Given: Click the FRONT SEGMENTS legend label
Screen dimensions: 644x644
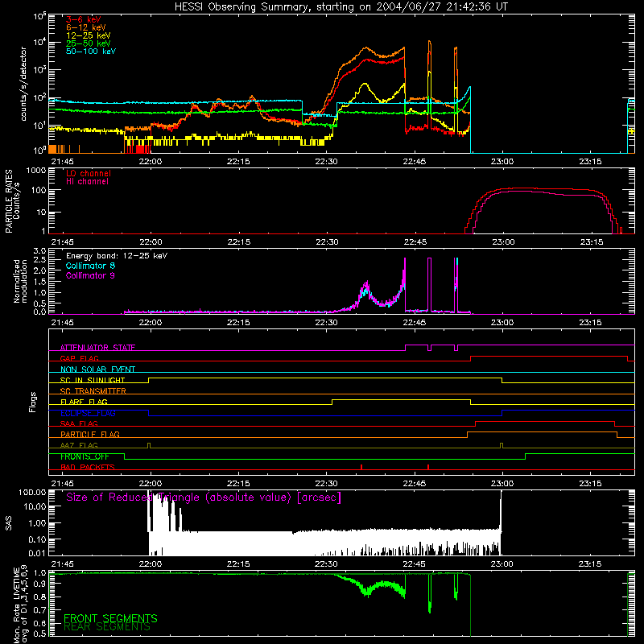Looking at the screenshot, I should pyautogui.click(x=110, y=618).
